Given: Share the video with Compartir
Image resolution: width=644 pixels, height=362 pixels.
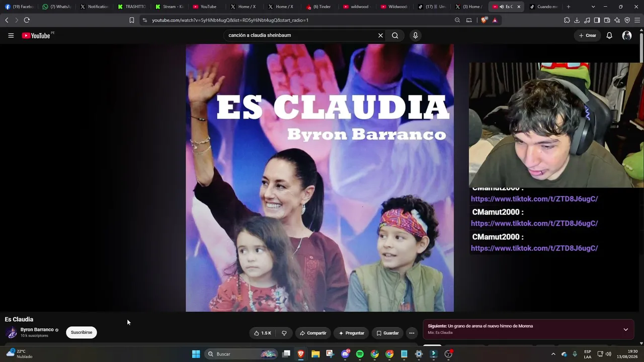Looking at the screenshot, I should [x=313, y=333].
